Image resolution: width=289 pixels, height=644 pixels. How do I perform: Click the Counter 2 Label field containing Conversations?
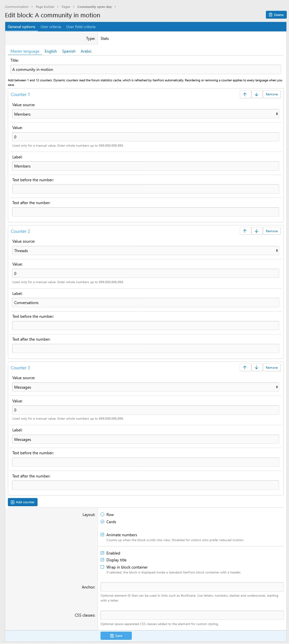tap(145, 302)
